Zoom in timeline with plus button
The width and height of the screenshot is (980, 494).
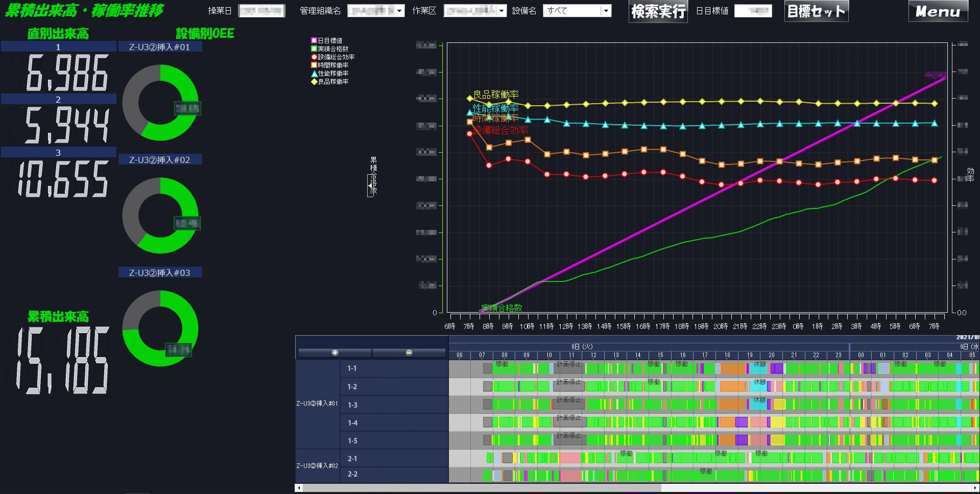334,353
